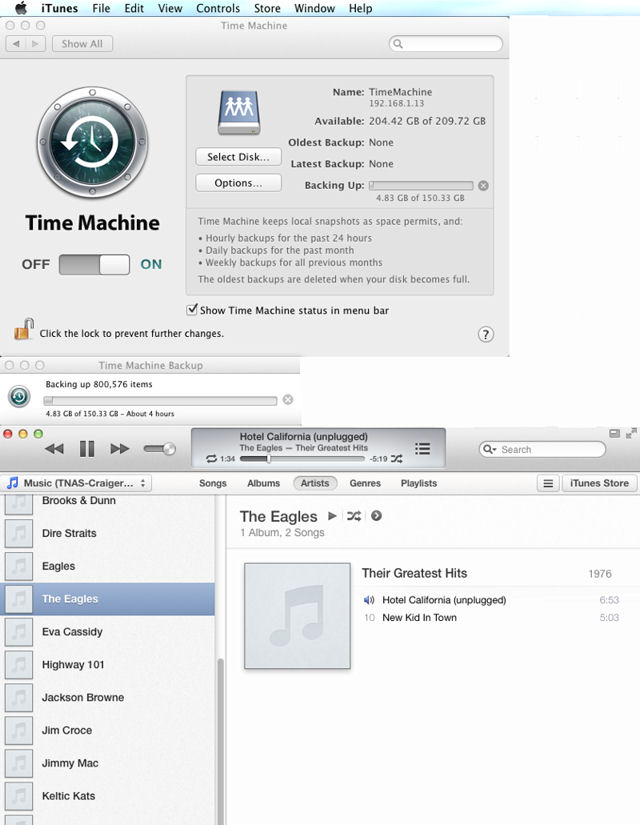The image size is (640, 825).
Task: Open Time Machine Options...
Action: click(x=238, y=183)
